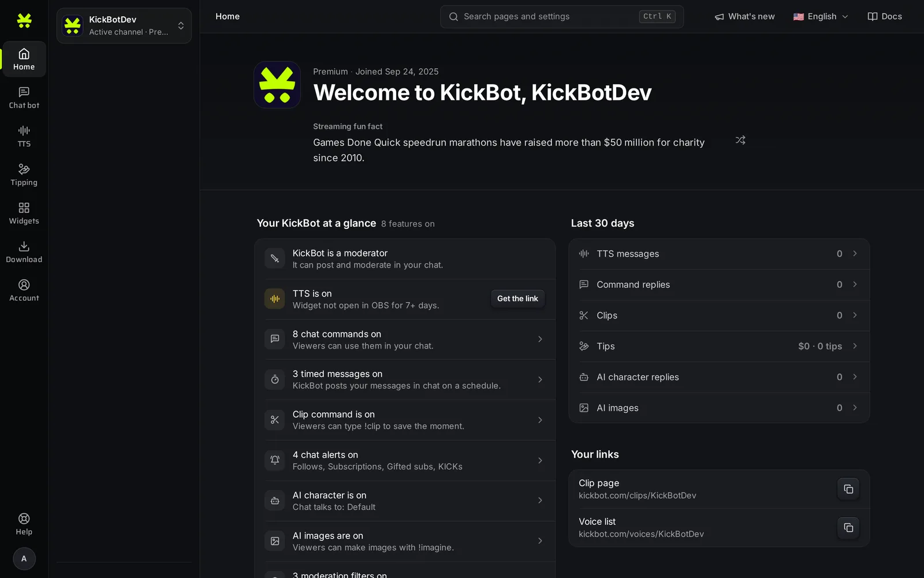
Task: Copy the Voice list link
Action: click(x=848, y=528)
